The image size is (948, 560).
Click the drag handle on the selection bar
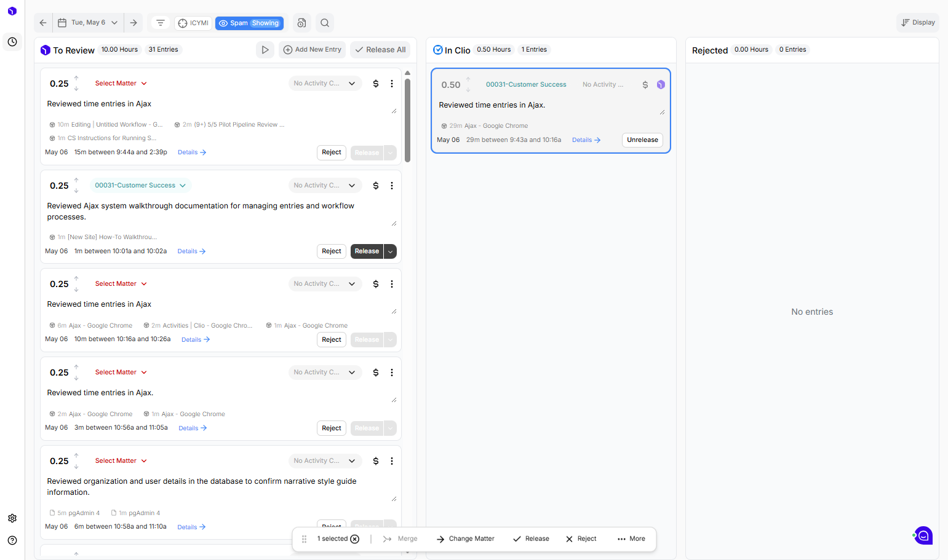(x=304, y=539)
